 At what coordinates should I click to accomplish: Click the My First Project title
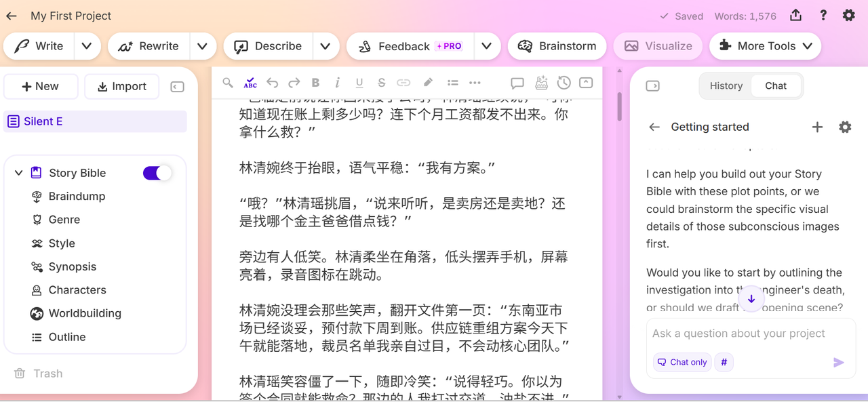tap(71, 16)
